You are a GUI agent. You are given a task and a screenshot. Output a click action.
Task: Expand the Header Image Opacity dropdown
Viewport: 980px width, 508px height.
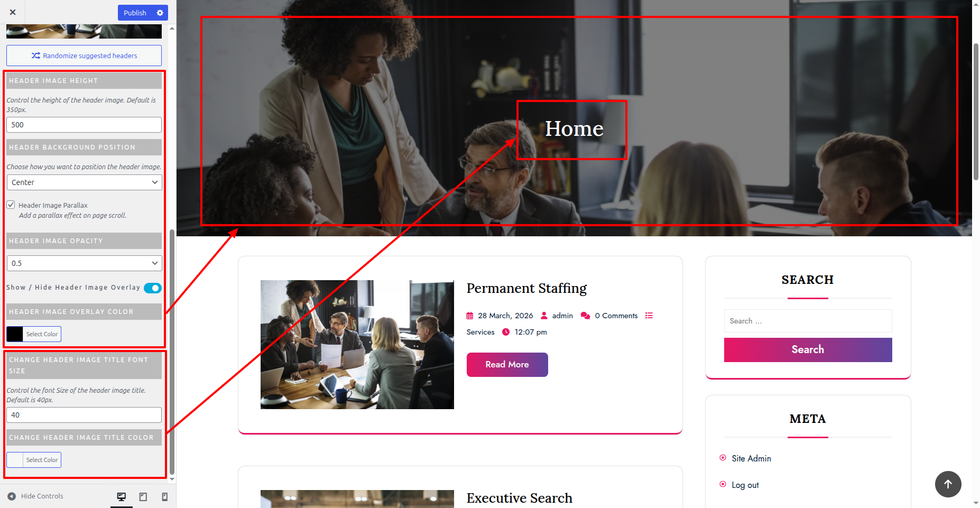(x=84, y=263)
